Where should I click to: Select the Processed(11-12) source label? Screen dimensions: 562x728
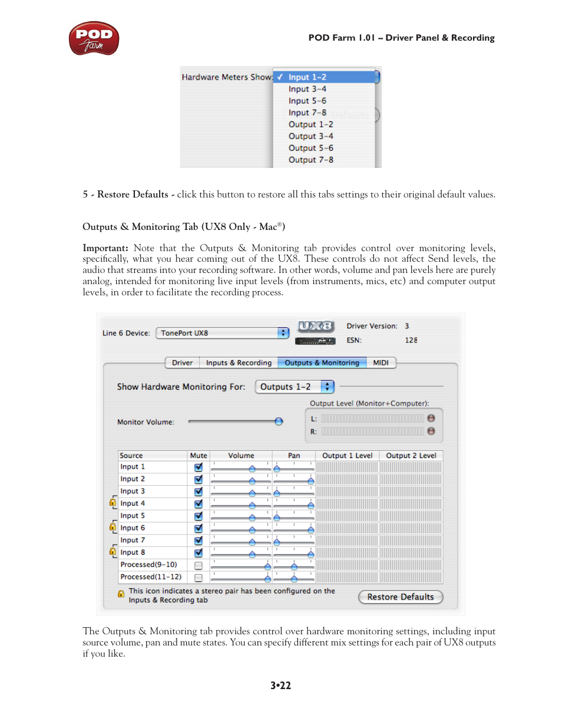click(x=151, y=577)
